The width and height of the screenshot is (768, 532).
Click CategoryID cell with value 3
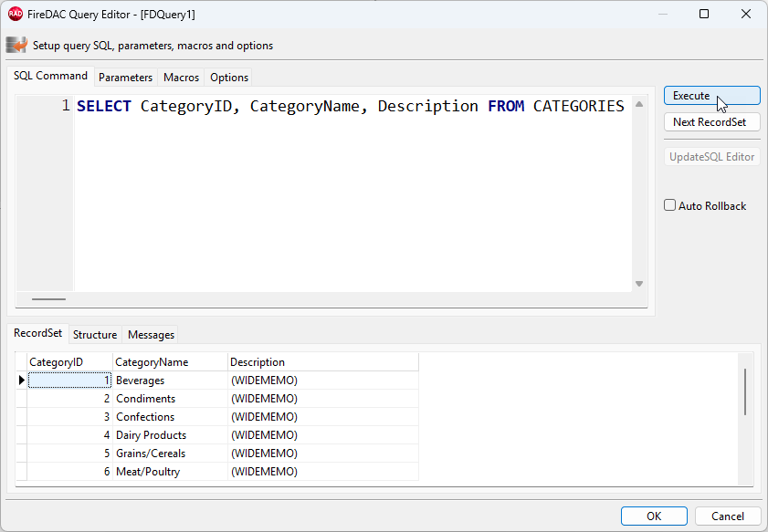[x=69, y=417]
